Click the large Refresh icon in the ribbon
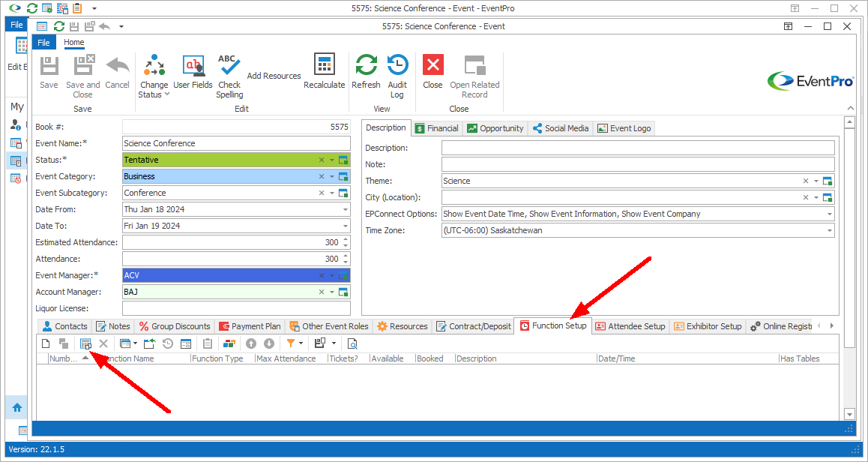The height and width of the screenshot is (462, 868). point(366,64)
